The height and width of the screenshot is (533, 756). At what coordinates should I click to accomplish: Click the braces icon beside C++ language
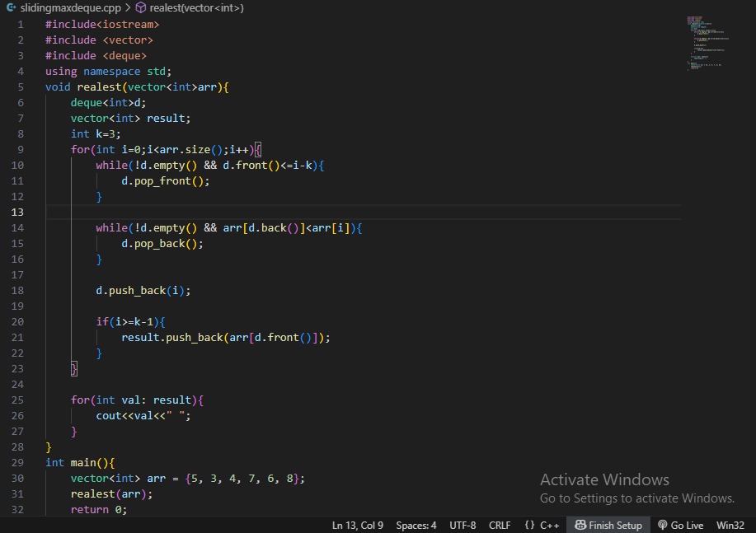529,526
